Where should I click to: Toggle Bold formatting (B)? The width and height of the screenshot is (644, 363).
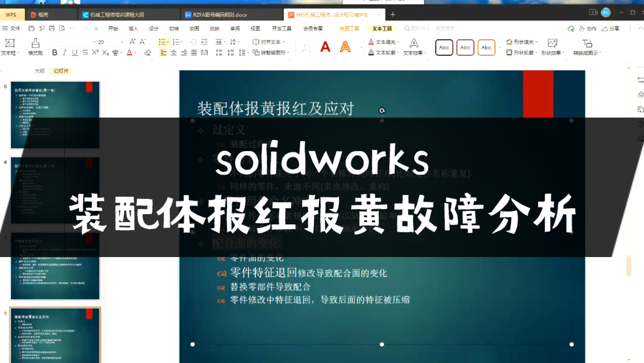pyautogui.click(x=55, y=53)
